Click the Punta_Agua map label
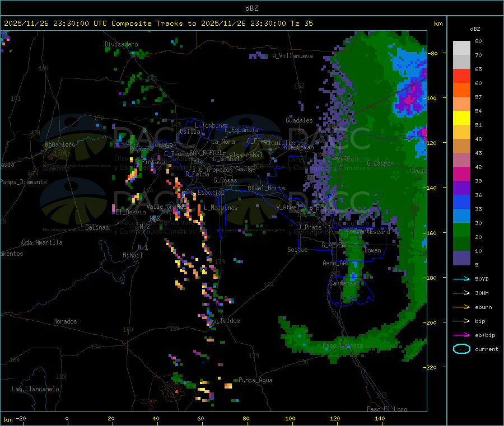504x426 pixels. click(255, 381)
